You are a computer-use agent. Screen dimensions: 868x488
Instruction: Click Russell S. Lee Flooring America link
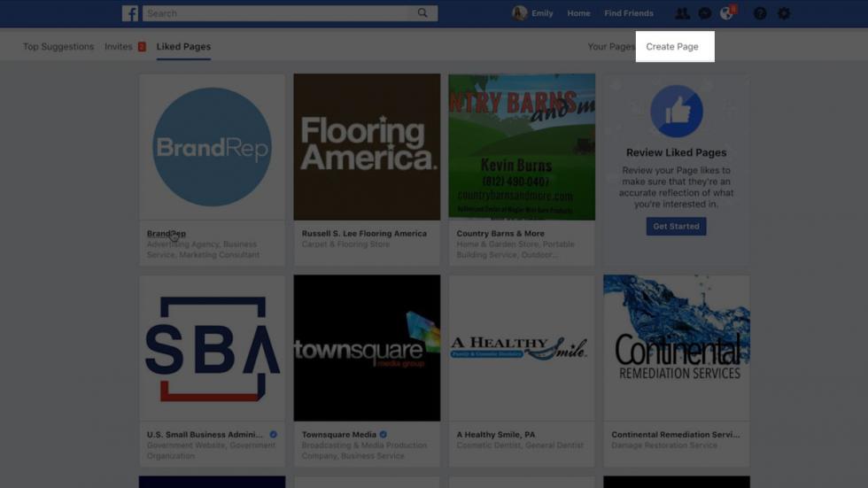pyautogui.click(x=364, y=234)
